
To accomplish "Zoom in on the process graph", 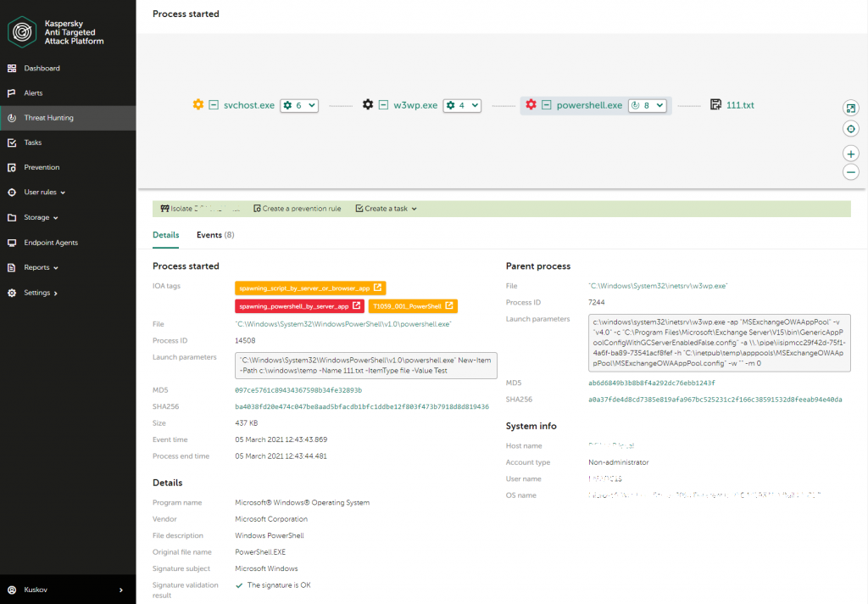I will point(851,154).
